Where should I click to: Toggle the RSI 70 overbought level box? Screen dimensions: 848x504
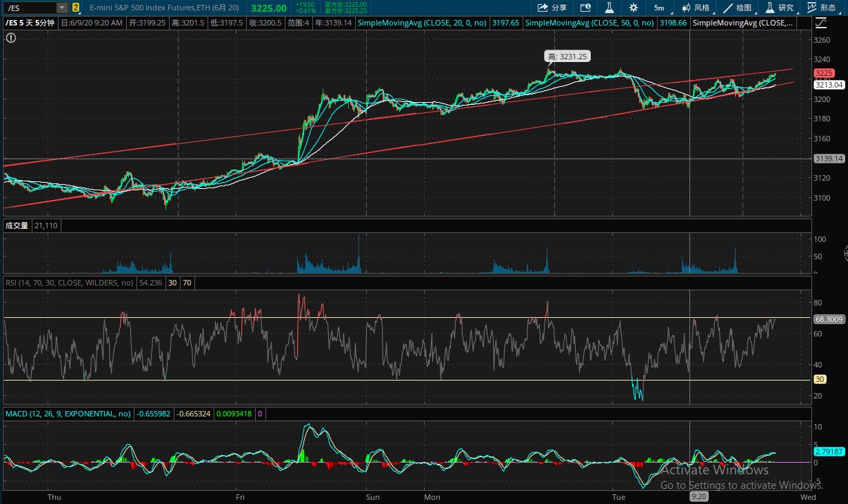[x=187, y=283]
